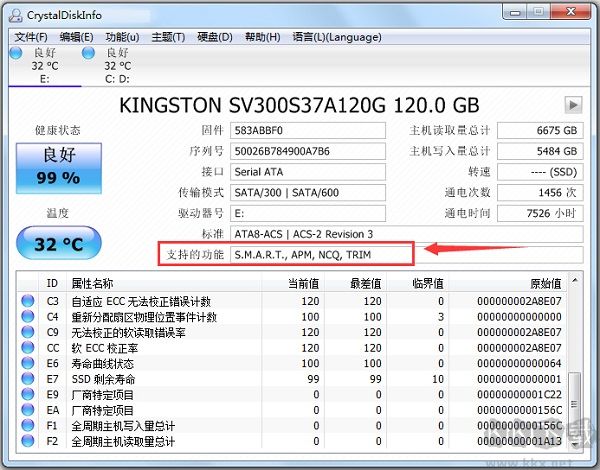Select the 全周期主机读取量总计 row

point(292,441)
